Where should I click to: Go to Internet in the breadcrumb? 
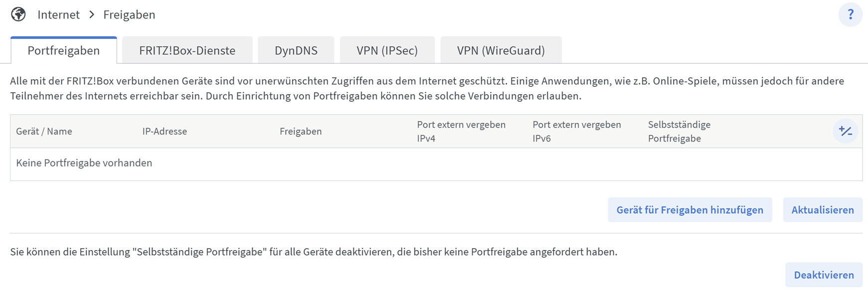58,15
